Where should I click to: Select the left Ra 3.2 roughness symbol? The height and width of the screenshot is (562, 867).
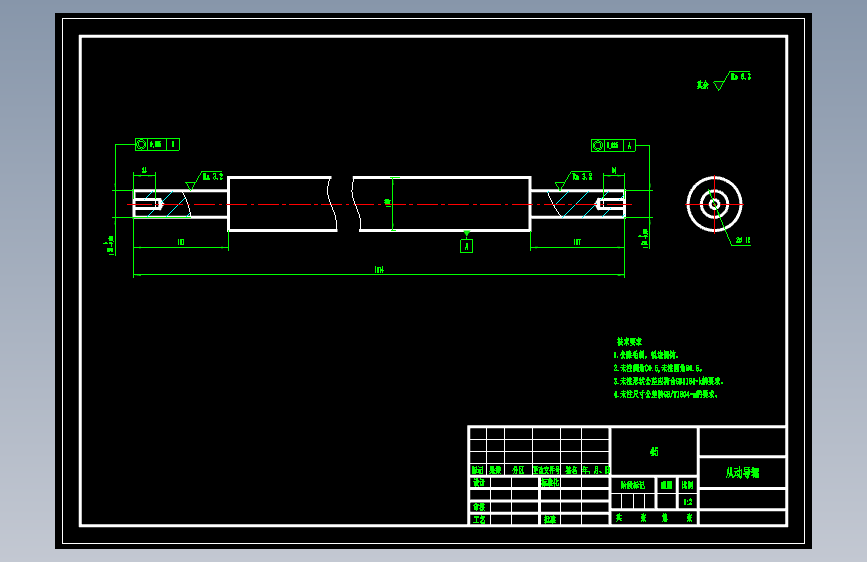pyautogui.click(x=204, y=180)
